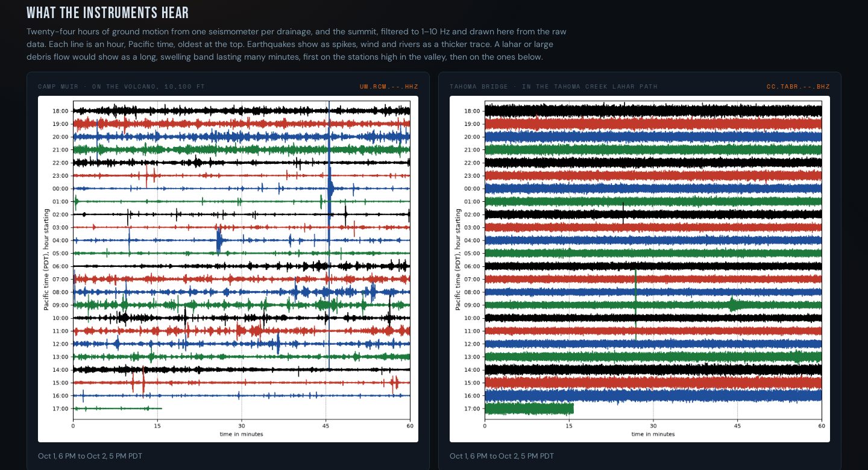Click the date range caption under Tahoma Bridge

[502, 456]
